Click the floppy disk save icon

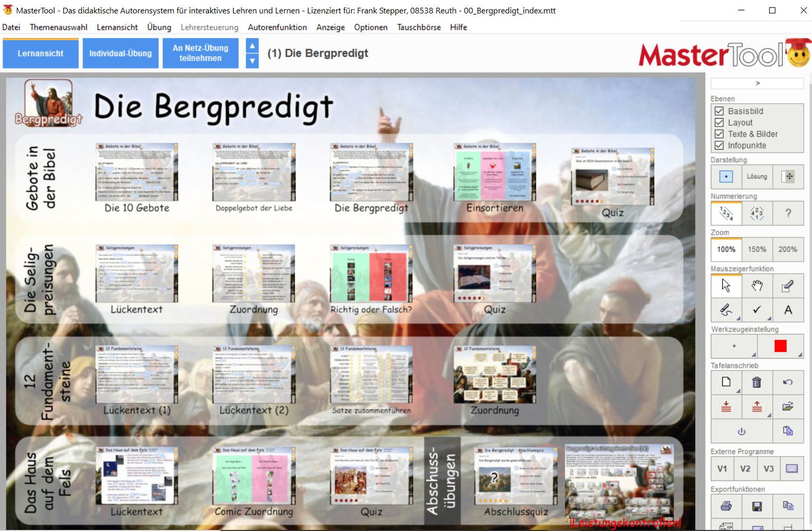pos(757,506)
